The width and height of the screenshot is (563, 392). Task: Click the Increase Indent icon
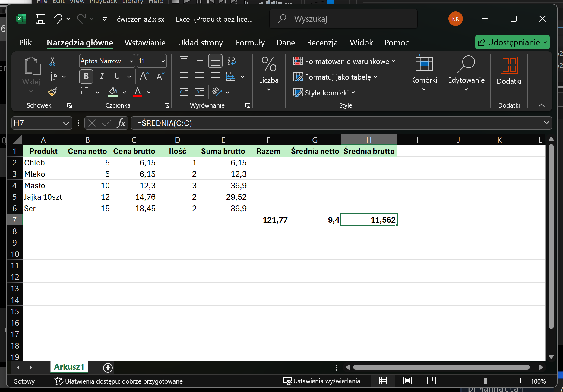coord(199,92)
